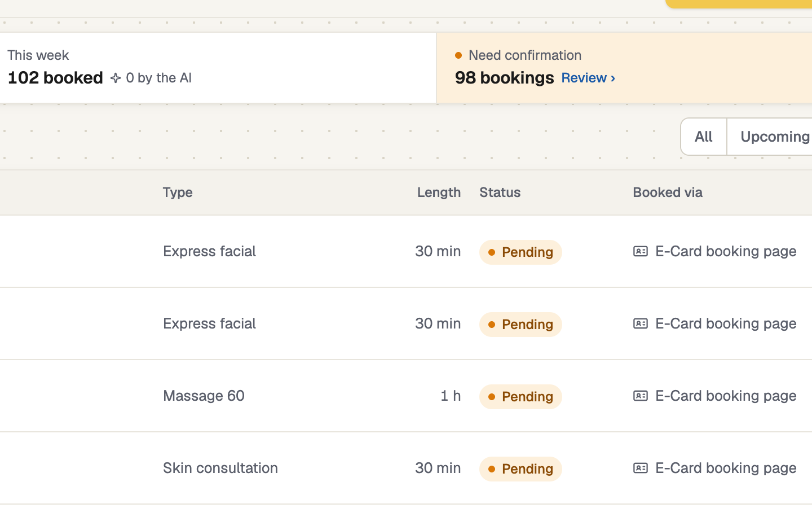Click the Booked via column header

[668, 192]
